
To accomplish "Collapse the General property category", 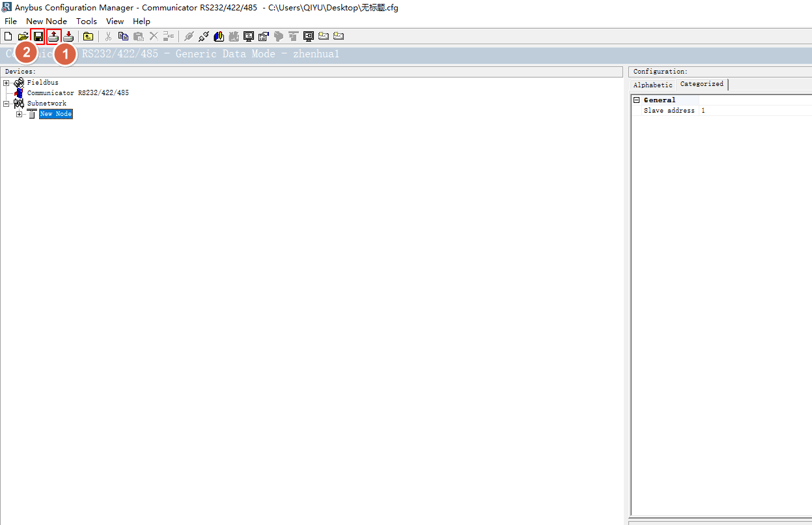I will coord(636,100).
